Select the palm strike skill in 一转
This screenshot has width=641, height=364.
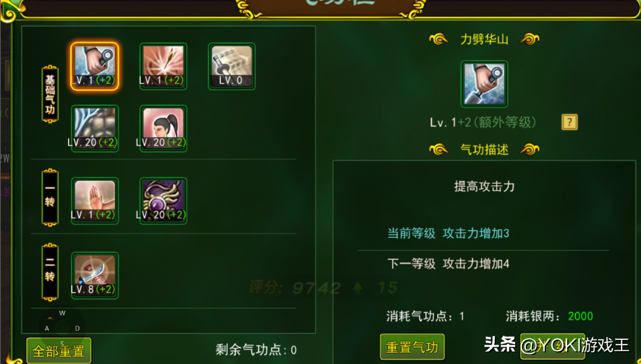pos(95,200)
